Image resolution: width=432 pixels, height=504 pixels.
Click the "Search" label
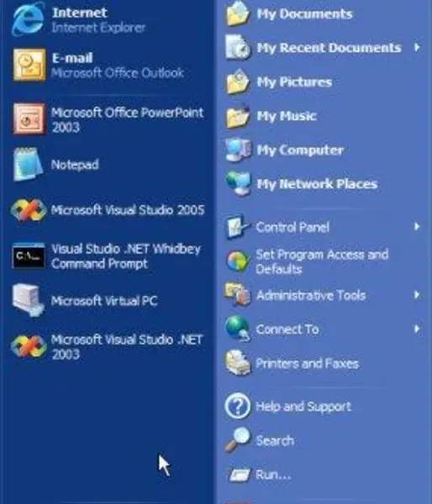coord(275,440)
